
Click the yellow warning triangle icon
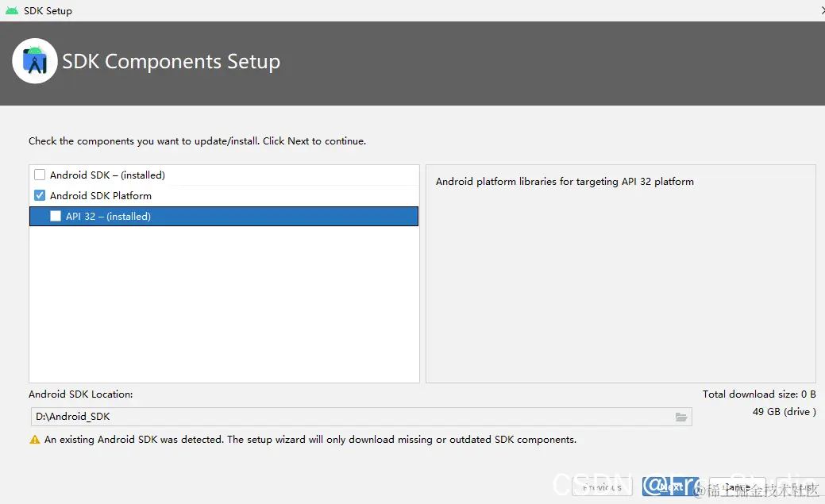(x=35, y=440)
